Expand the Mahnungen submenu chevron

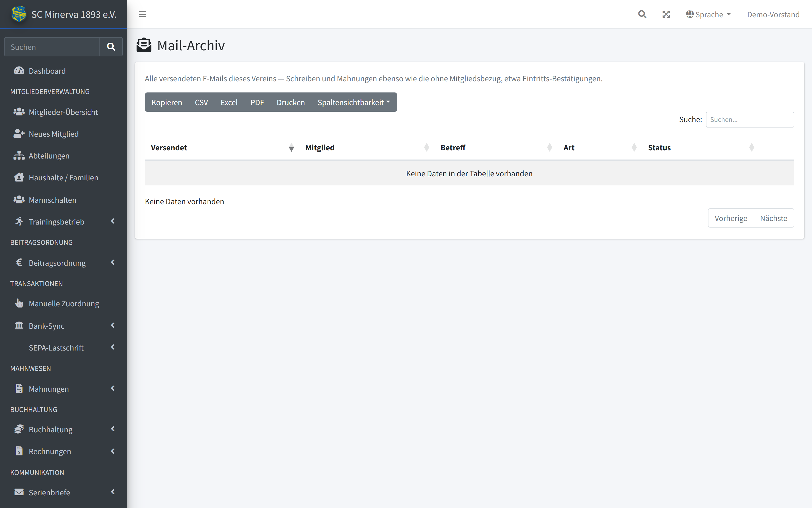click(113, 388)
